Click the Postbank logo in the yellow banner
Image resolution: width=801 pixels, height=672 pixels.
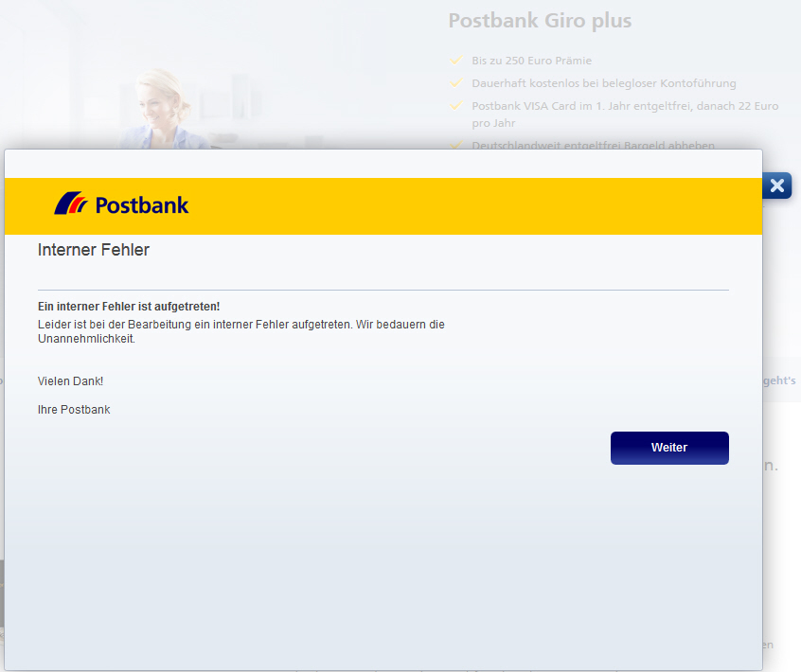tap(121, 203)
